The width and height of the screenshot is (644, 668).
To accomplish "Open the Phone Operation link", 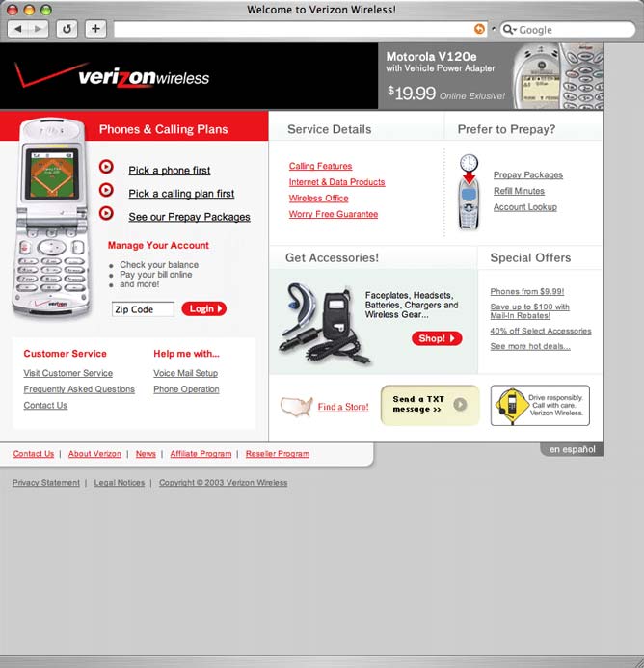I will tap(186, 389).
